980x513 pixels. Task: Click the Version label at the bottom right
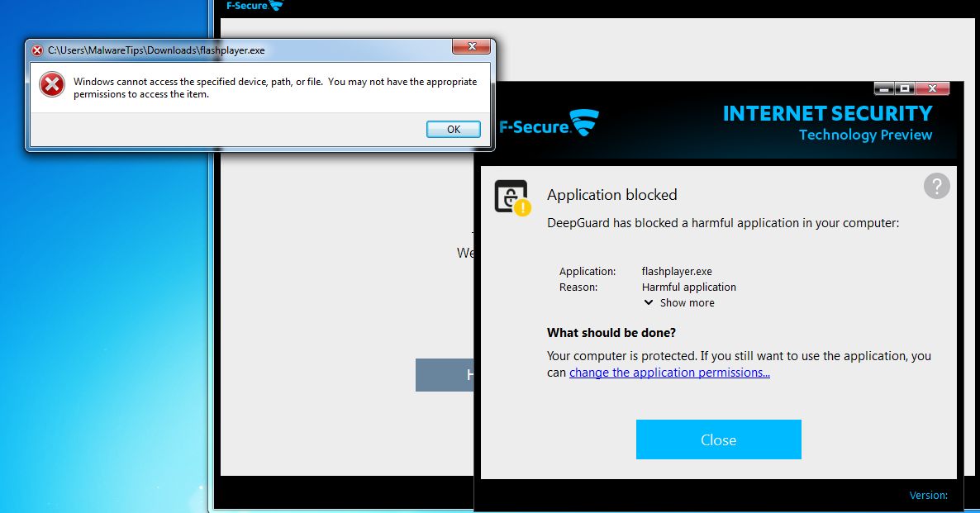click(x=928, y=496)
